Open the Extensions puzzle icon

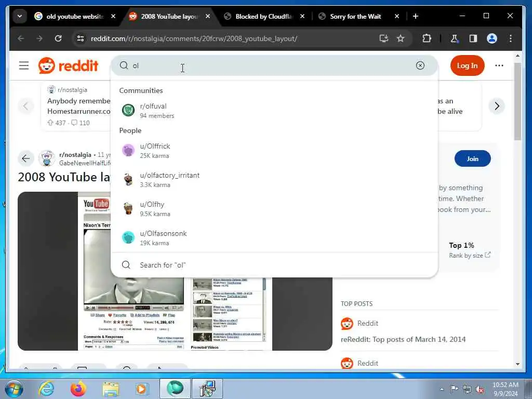pos(427,38)
